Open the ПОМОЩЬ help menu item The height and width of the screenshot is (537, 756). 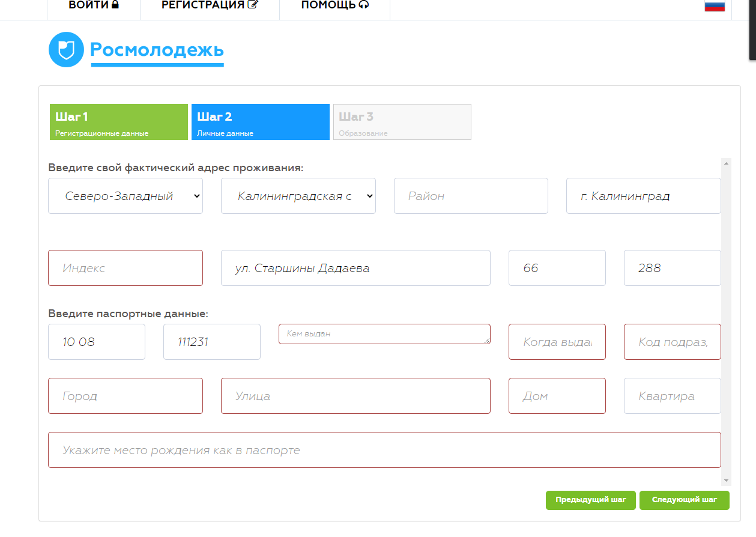(334, 5)
